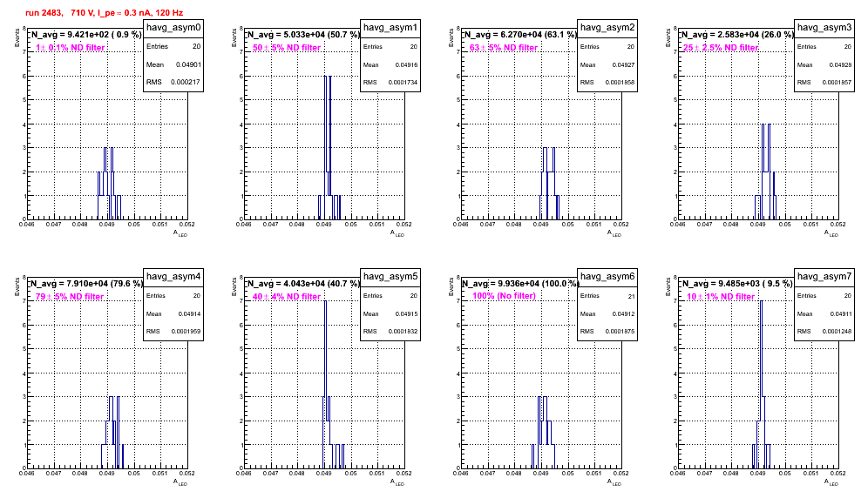The height and width of the screenshot is (498, 868).
Task: Click Entries 20 in havg_asym3 stats
Action: tap(824, 47)
